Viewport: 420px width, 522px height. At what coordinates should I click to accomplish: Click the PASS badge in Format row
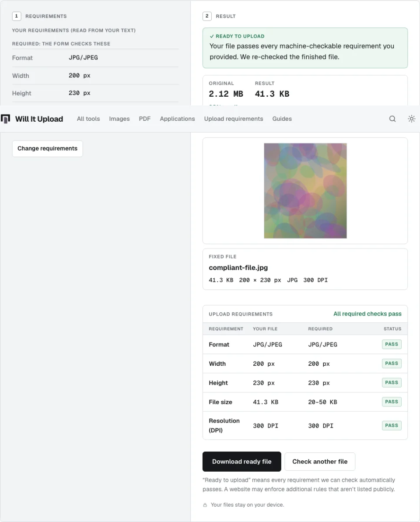392,344
